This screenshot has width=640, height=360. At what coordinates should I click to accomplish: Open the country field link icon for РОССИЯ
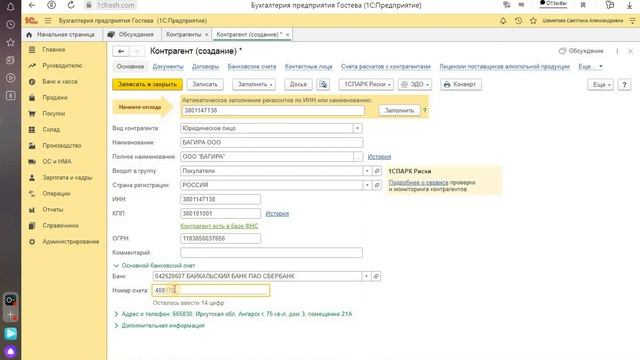pos(377,185)
